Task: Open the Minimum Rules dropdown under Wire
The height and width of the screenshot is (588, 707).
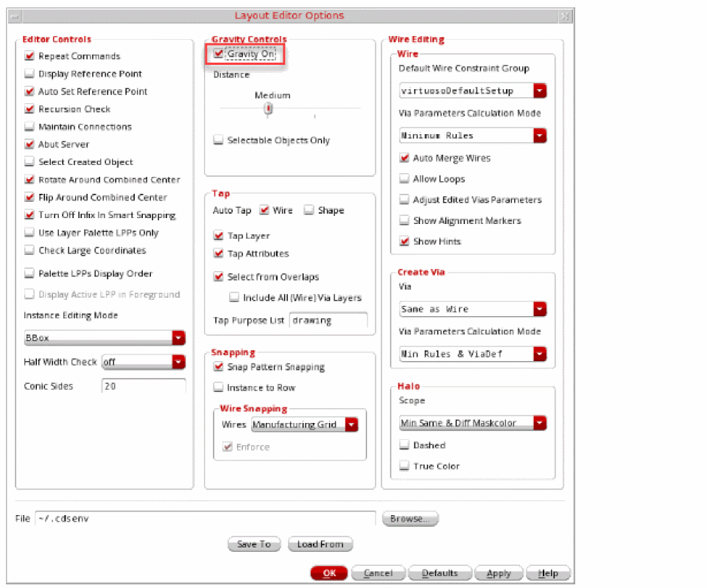Action: click(x=473, y=136)
